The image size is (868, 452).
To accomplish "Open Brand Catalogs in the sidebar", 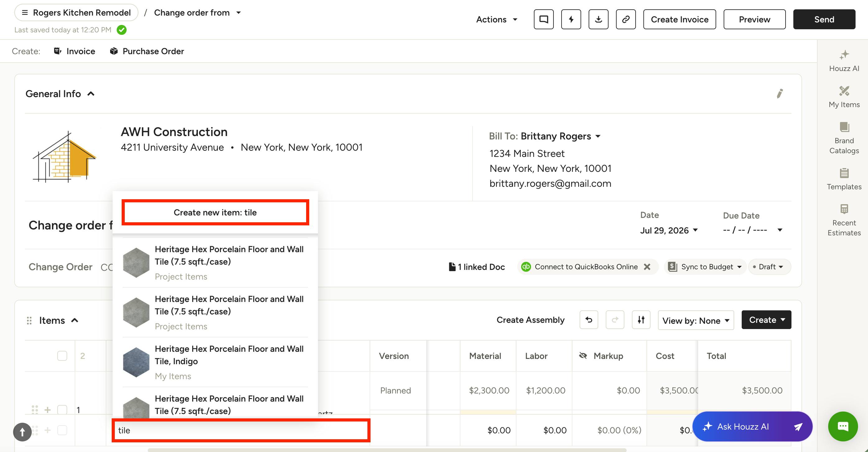I will (844, 138).
